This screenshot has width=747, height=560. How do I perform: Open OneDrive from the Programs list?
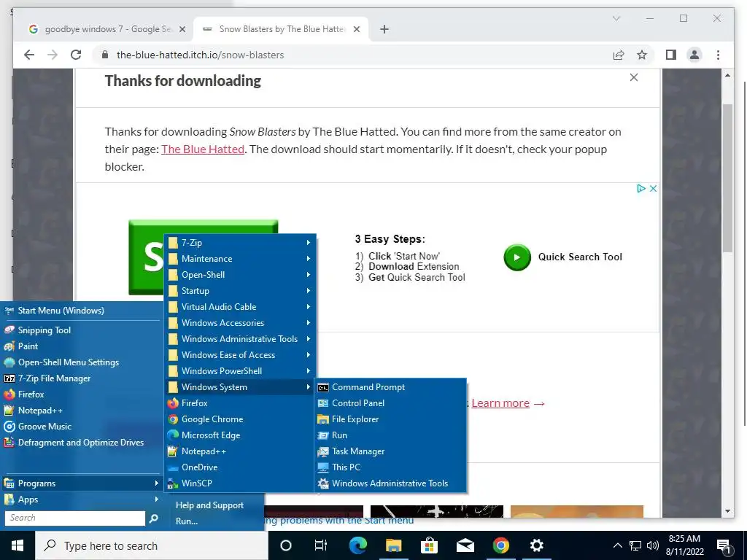click(239, 467)
